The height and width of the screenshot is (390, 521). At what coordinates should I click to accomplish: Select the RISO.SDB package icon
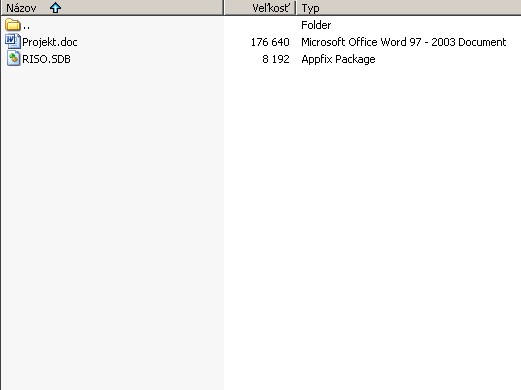point(13,59)
